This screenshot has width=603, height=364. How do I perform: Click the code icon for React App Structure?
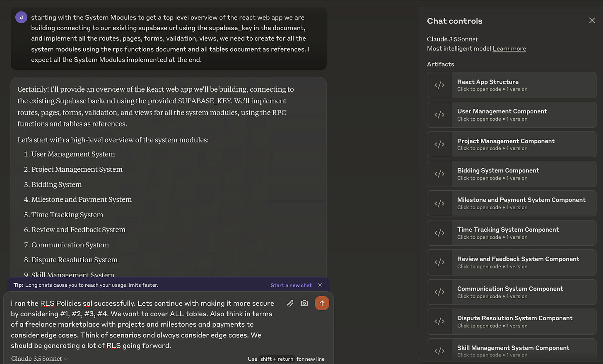(x=439, y=85)
